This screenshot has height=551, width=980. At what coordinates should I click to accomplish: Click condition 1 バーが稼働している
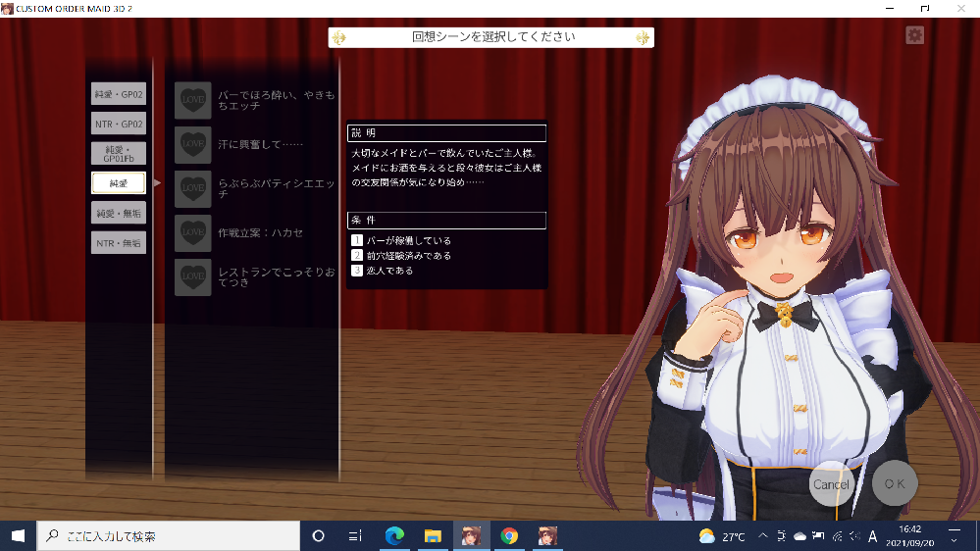point(401,240)
